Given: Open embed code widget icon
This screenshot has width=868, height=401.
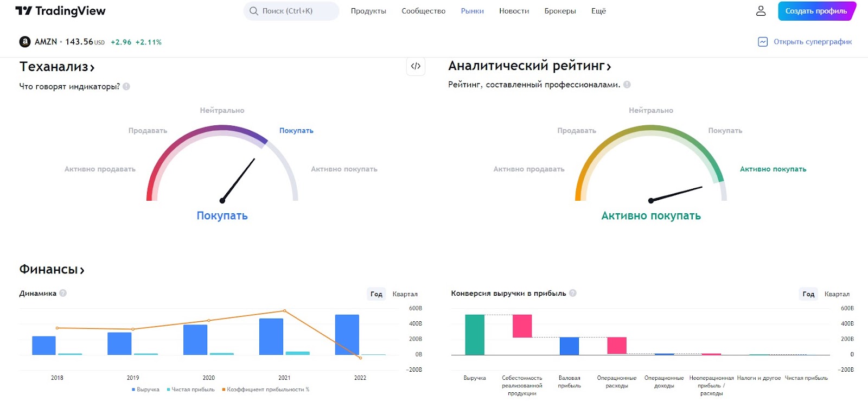Looking at the screenshot, I should 416,66.
